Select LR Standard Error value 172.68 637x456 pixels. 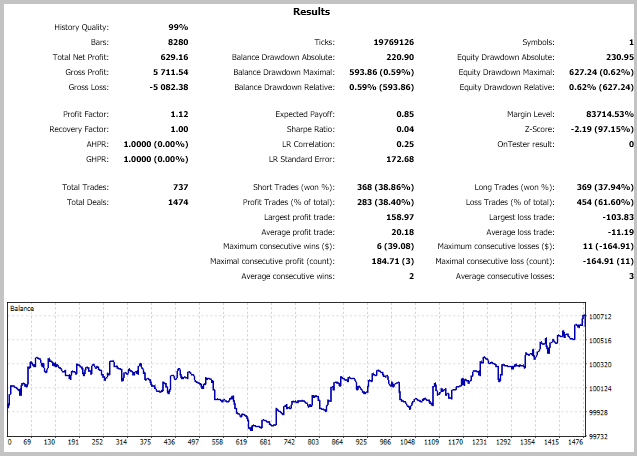click(x=400, y=159)
